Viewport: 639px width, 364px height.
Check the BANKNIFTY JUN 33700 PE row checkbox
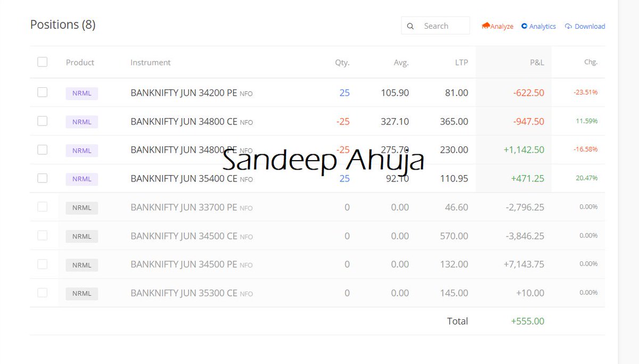[x=42, y=207]
